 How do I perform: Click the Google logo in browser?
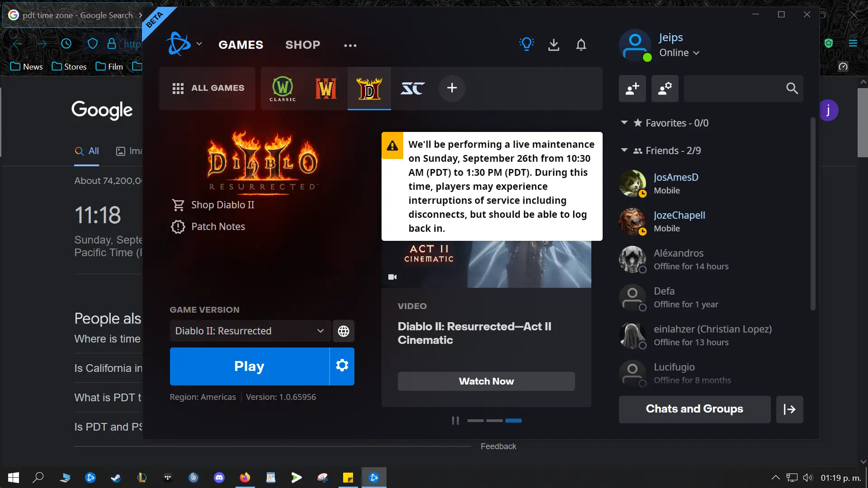[x=102, y=110]
